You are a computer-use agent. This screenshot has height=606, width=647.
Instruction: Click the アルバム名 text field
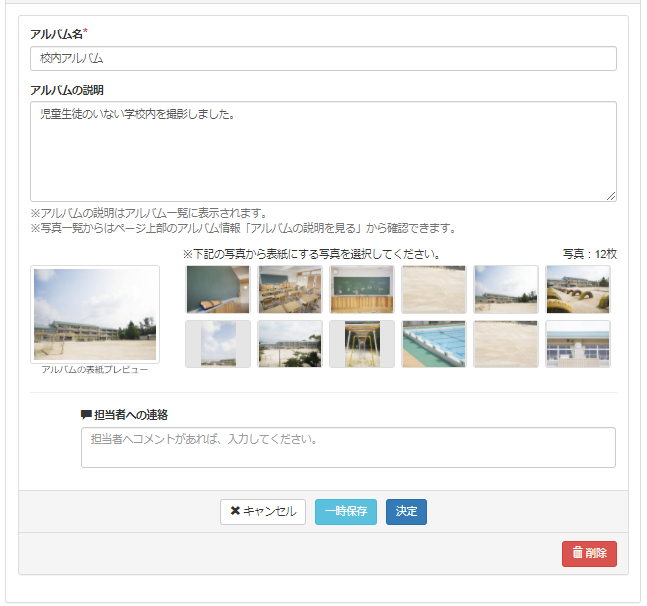point(323,59)
